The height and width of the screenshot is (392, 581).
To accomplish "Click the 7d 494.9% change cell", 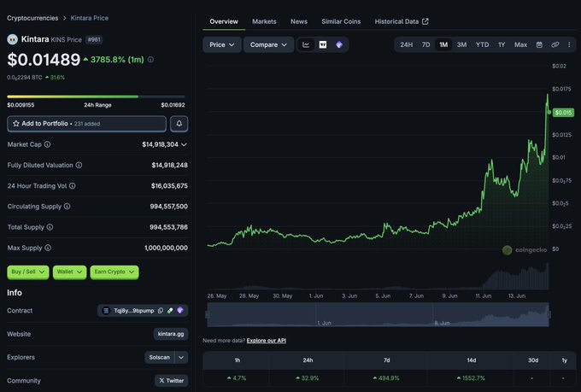I will click(x=386, y=378).
